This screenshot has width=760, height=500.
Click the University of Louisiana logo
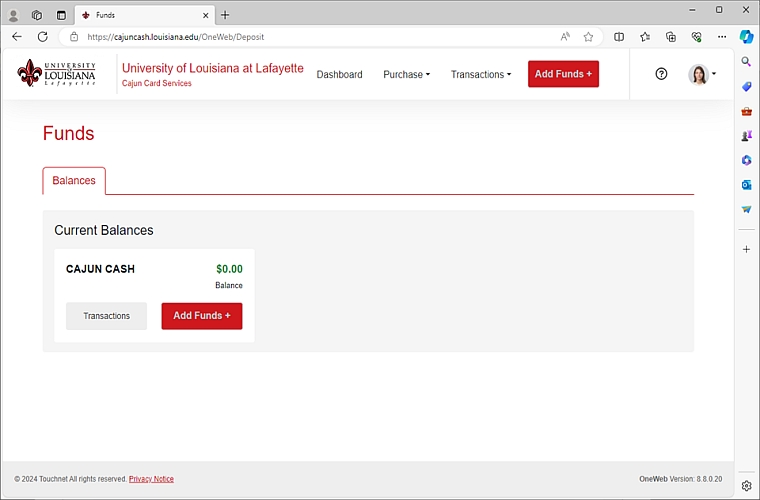(56, 73)
